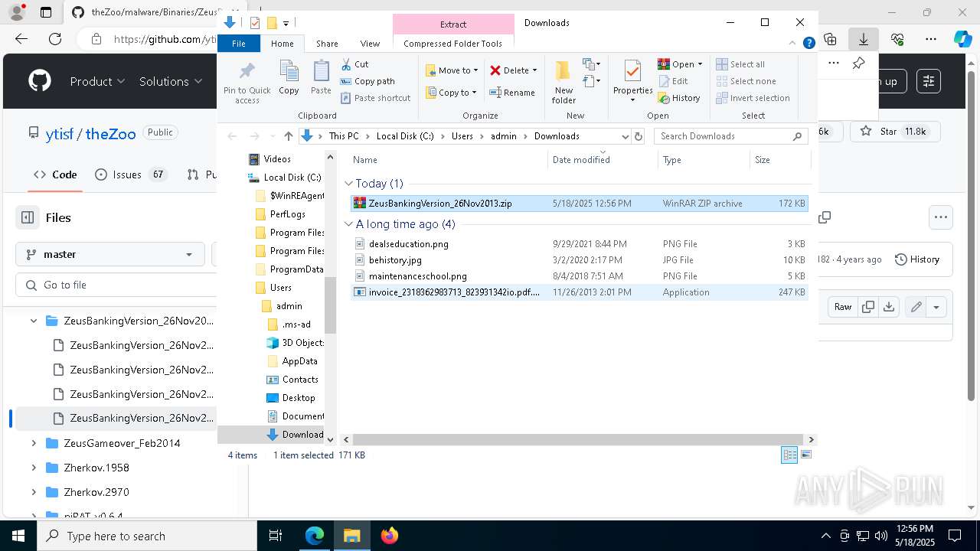The width and height of the screenshot is (980, 551).
Task: Select Desktop in navigation tree
Action: (290, 398)
